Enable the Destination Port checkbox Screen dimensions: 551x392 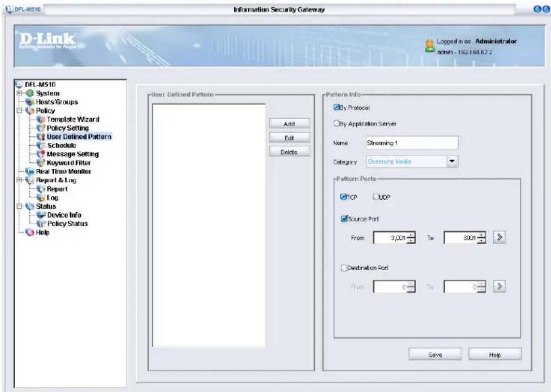tap(344, 268)
